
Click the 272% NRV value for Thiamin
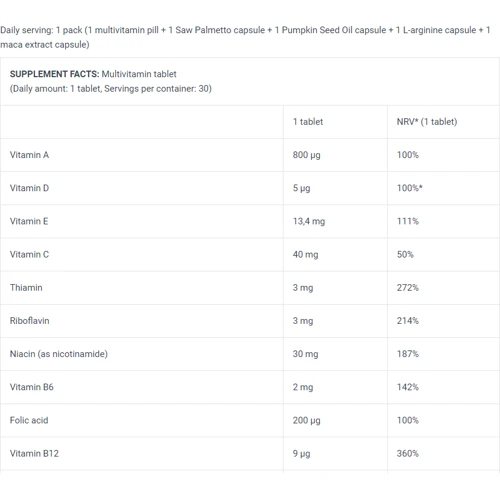click(x=408, y=288)
